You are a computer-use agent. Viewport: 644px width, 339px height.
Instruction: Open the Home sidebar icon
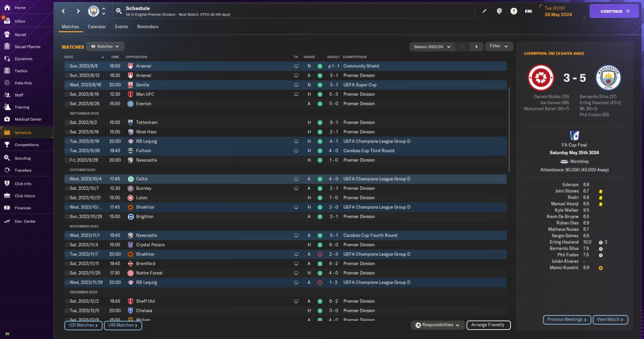tap(7, 8)
